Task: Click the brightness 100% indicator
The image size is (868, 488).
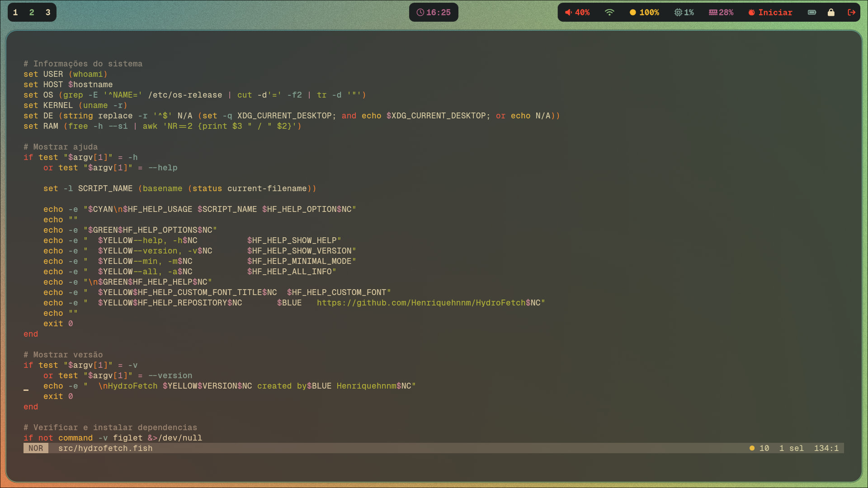Action: (644, 13)
